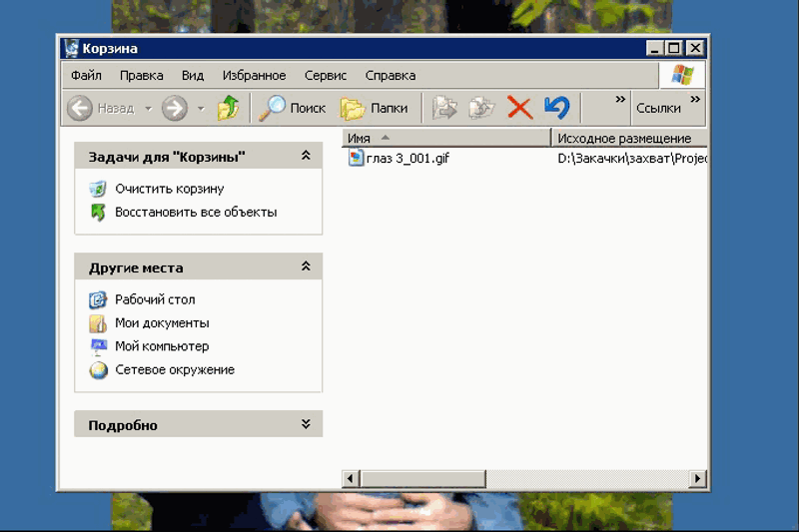Open the Back button history dropdown arrow

(148, 108)
